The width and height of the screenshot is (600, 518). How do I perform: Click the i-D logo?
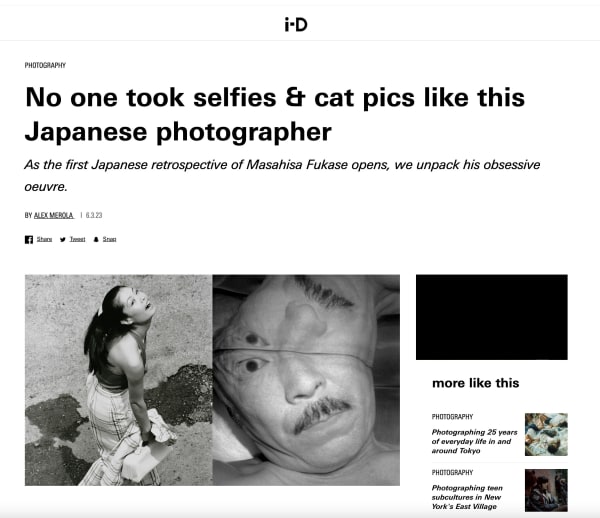point(296,24)
